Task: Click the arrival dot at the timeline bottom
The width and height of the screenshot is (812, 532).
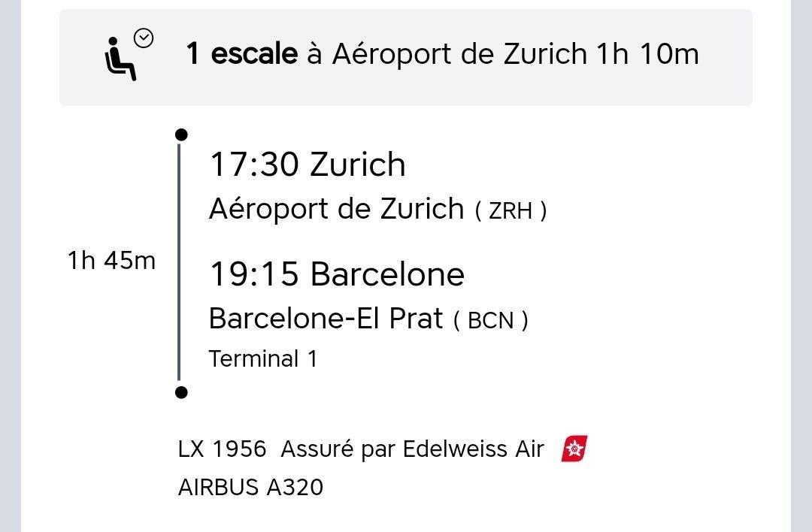Action: [x=180, y=392]
